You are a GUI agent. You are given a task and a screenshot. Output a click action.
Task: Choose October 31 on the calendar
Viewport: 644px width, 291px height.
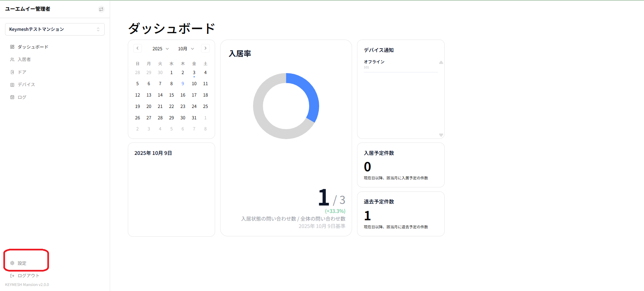[194, 118]
